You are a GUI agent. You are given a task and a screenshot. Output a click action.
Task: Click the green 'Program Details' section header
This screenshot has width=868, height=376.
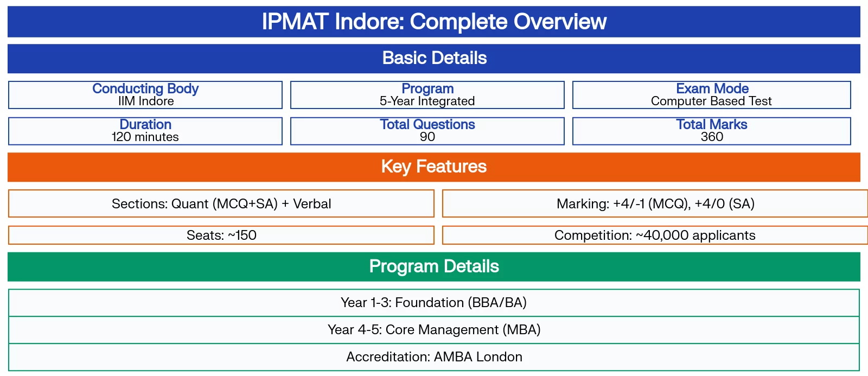pos(433,266)
